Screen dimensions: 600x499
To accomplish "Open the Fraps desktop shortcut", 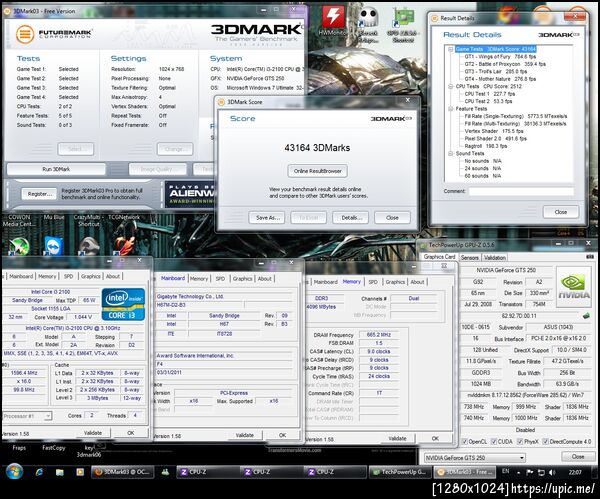I will [x=19, y=448].
